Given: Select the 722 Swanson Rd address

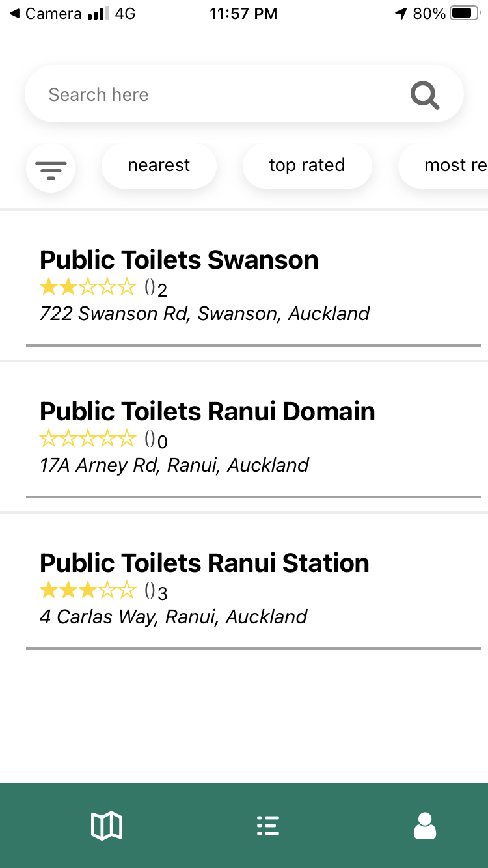Looking at the screenshot, I should point(204,314).
